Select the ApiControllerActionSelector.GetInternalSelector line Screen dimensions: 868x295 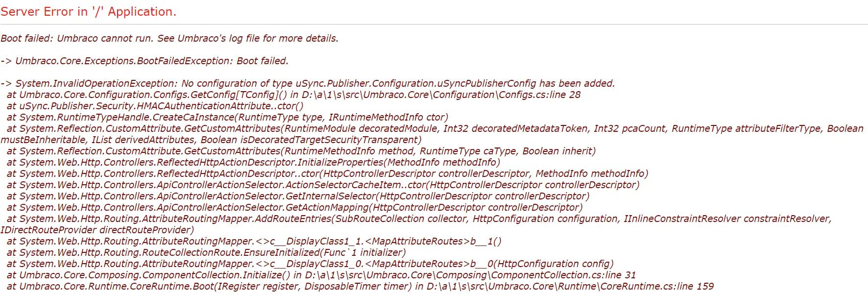pyautogui.click(x=298, y=196)
